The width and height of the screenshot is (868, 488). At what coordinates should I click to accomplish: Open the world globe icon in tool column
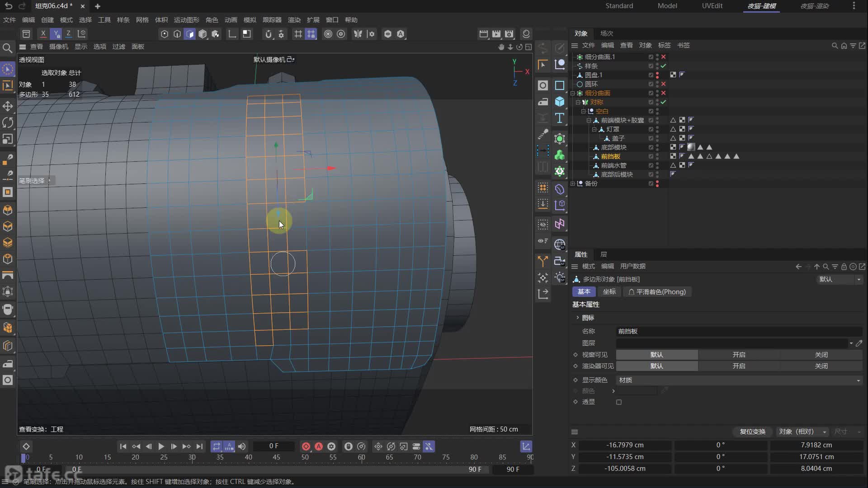coord(560,244)
